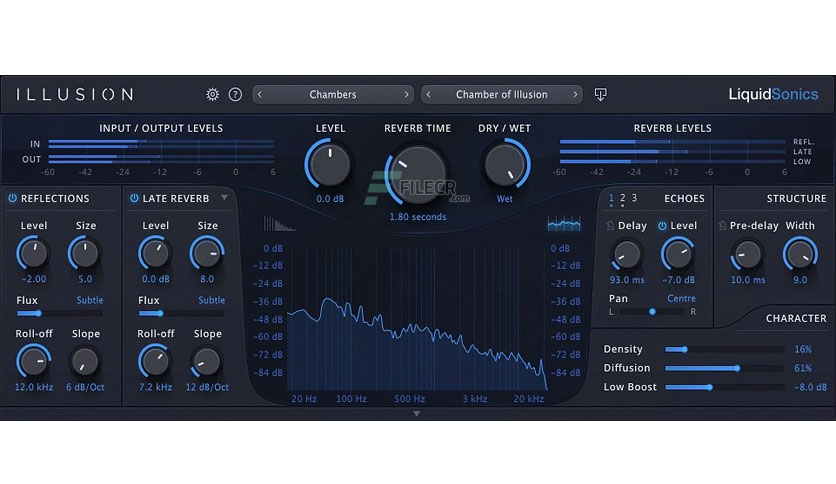Adjust the Density slider
Screen dimensions: 836x484
pyautogui.click(x=725, y=349)
